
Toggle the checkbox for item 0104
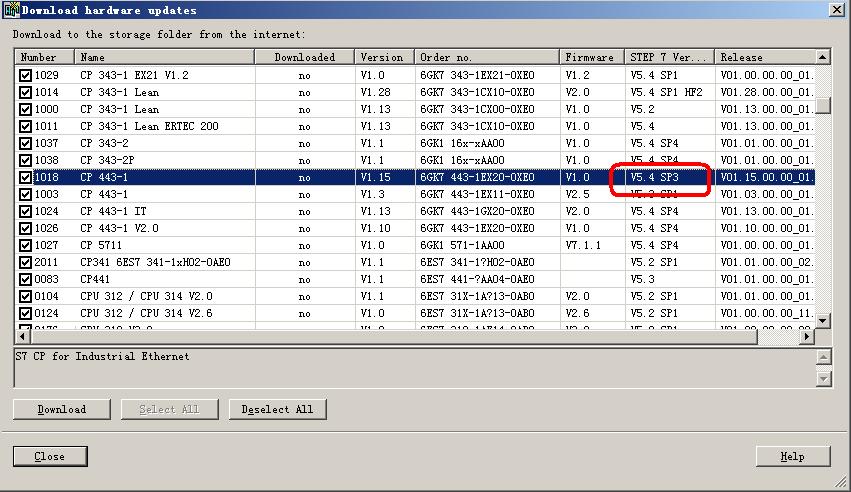26,297
